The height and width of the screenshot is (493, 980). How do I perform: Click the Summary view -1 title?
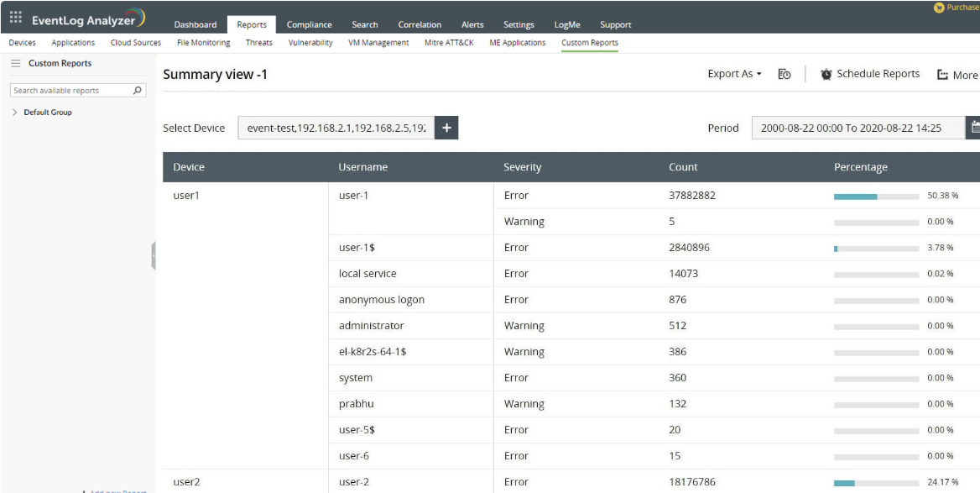[x=215, y=75]
